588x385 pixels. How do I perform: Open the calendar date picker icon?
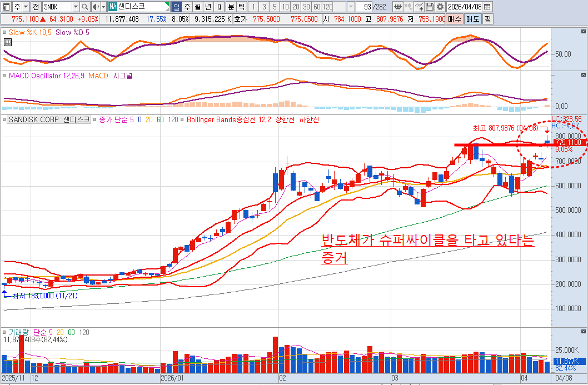pos(487,7)
